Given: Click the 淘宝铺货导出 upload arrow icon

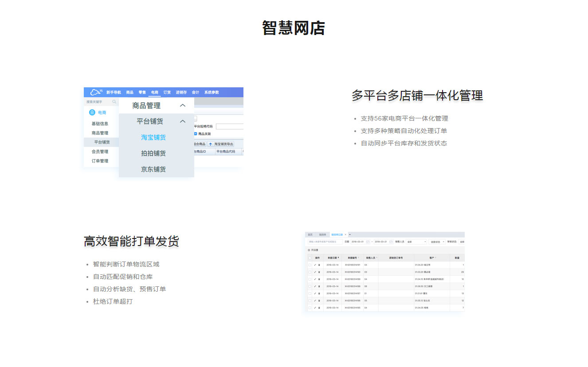Looking at the screenshot, I should tap(211, 144).
